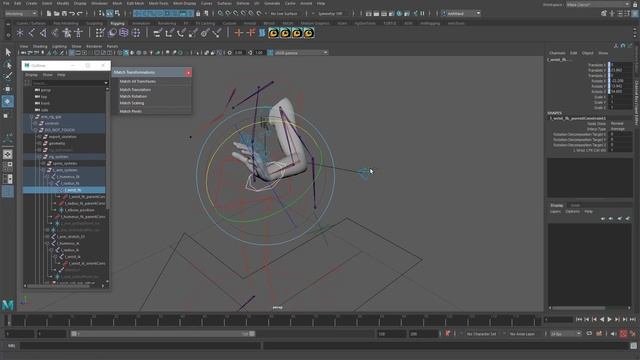Click the Aim constraint shelf icon
Viewport: 640px width, 360px height.
tap(205, 33)
